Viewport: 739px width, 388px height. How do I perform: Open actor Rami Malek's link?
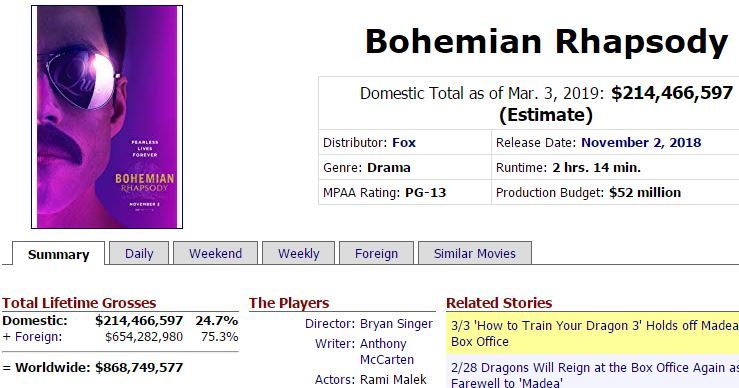coord(393,380)
